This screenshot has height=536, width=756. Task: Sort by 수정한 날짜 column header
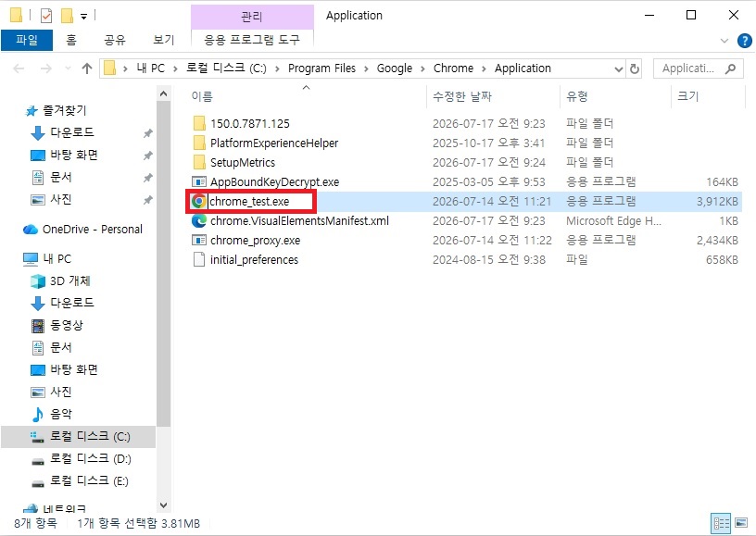[x=462, y=96]
